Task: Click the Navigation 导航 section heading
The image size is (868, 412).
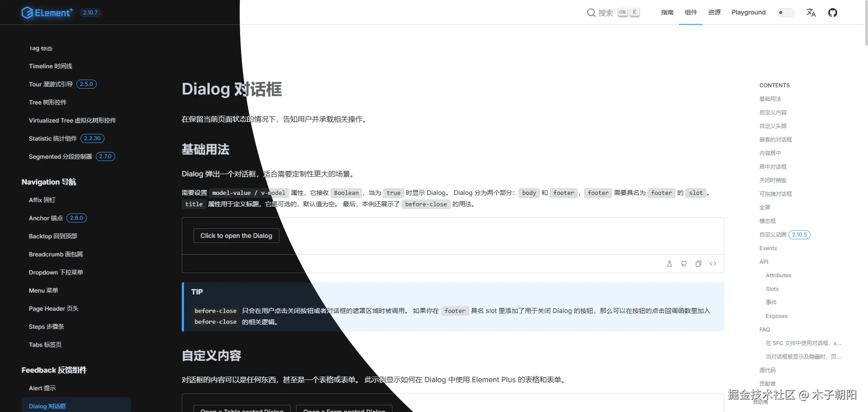Action: (x=49, y=182)
